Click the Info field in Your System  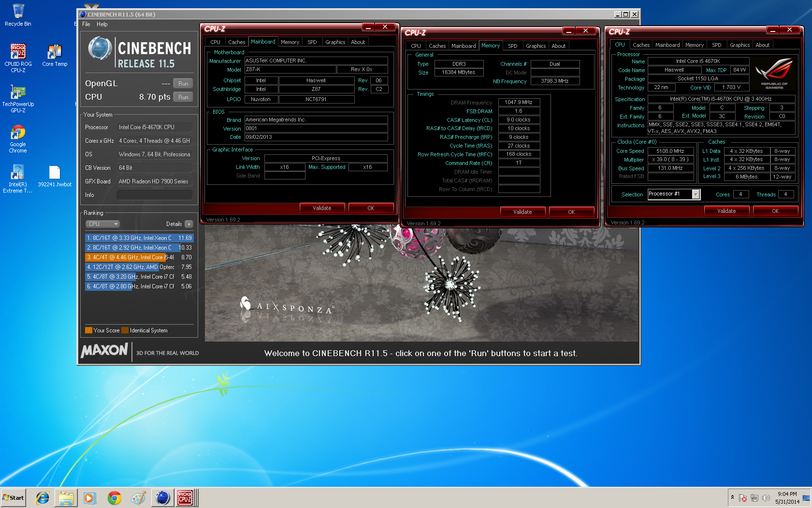click(x=154, y=195)
